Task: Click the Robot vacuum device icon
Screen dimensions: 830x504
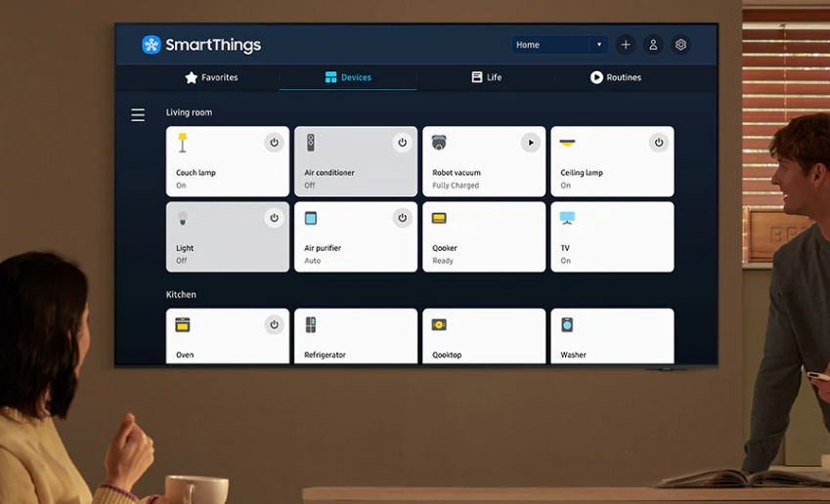Action: (439, 143)
